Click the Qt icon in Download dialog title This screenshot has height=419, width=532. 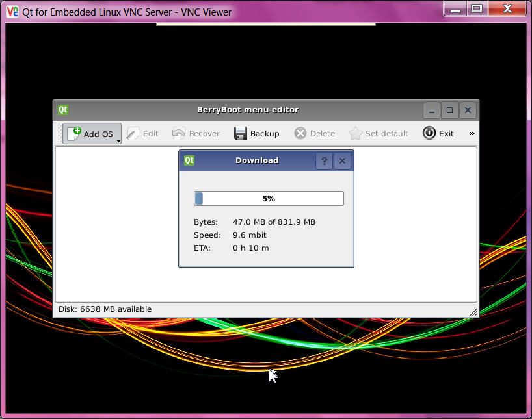point(189,160)
